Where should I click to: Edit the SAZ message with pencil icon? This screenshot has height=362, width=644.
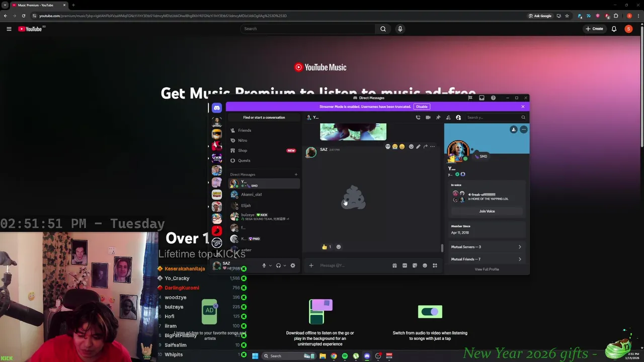point(418,147)
